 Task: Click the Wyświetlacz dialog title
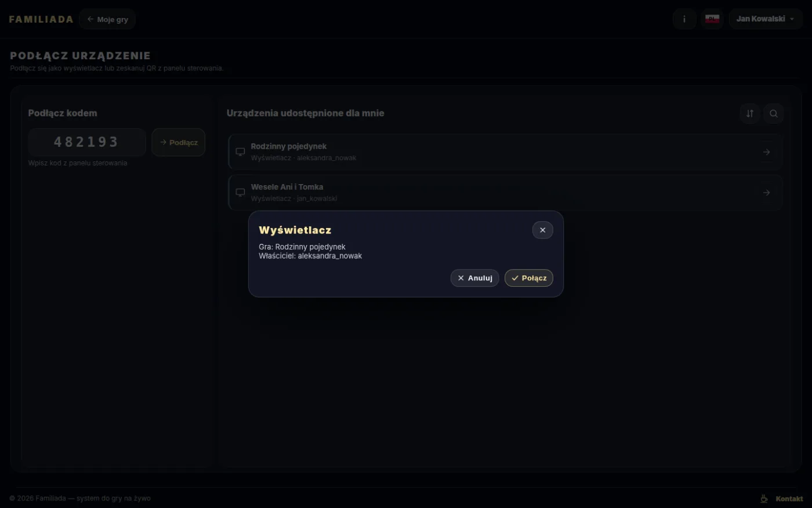(295, 230)
